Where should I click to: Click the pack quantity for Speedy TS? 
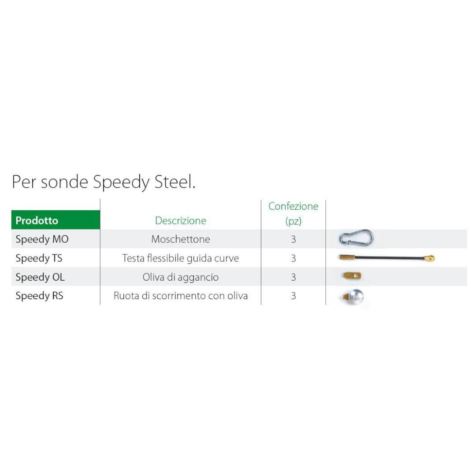(293, 258)
